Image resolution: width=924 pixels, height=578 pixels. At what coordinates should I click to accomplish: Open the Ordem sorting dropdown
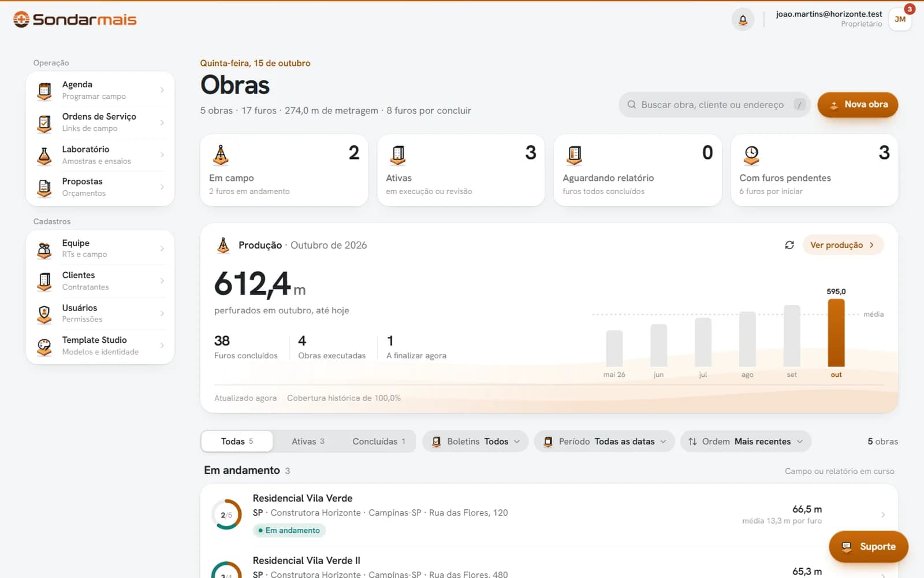pos(746,442)
